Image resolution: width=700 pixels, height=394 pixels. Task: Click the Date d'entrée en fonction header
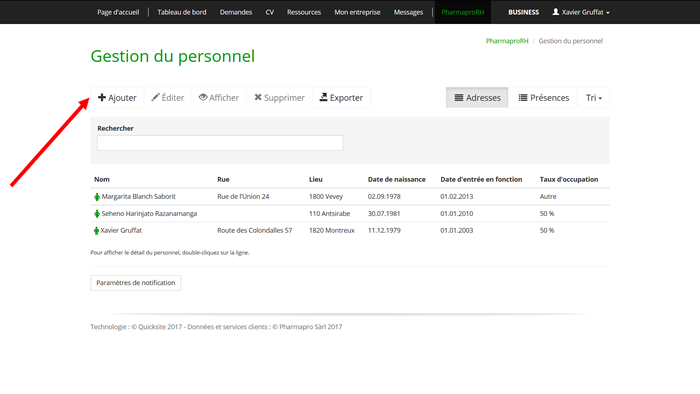tap(481, 179)
